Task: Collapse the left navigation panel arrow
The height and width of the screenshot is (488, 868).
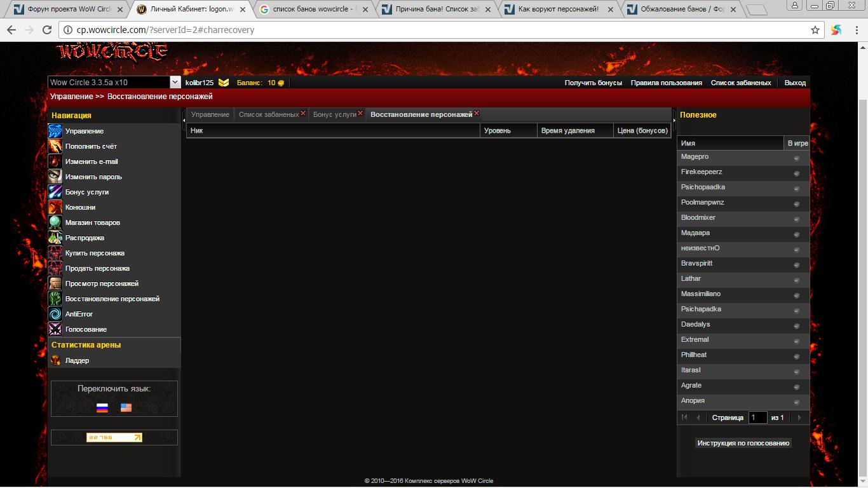Action: coord(184,119)
